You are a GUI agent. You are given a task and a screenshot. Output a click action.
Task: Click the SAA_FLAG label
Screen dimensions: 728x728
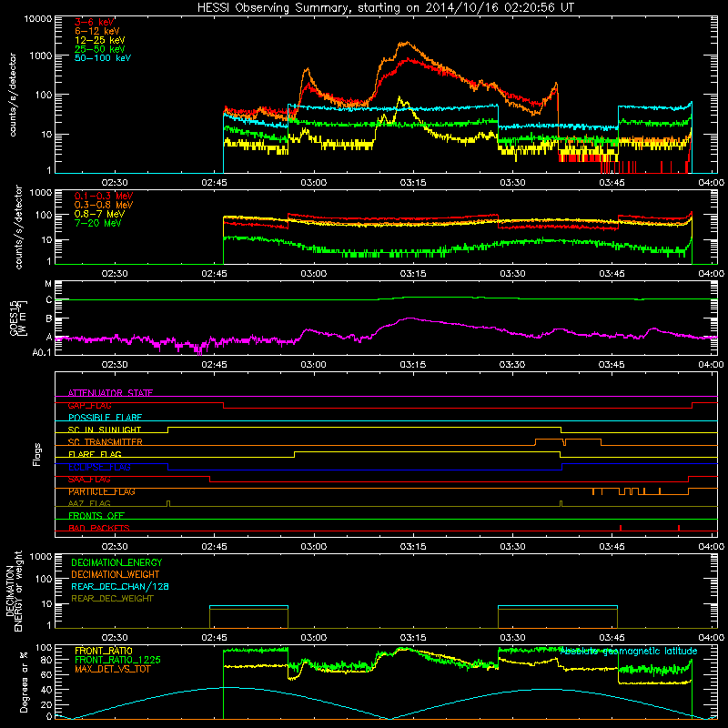[89, 480]
